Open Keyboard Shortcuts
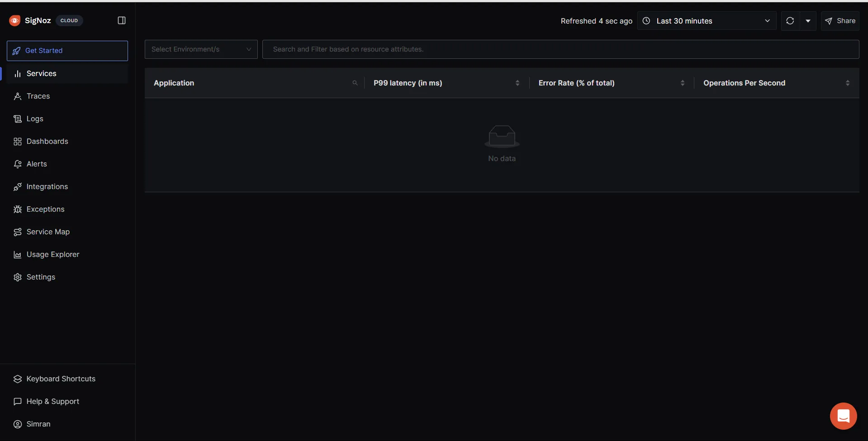Screen dimensions: 868x441 point(67,379)
